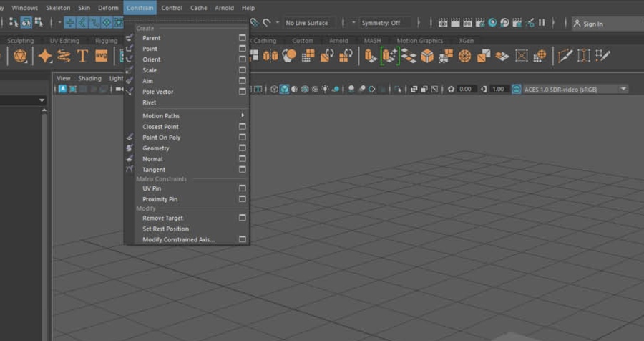Click the Multi-Cut knife tool icon

click(565, 56)
